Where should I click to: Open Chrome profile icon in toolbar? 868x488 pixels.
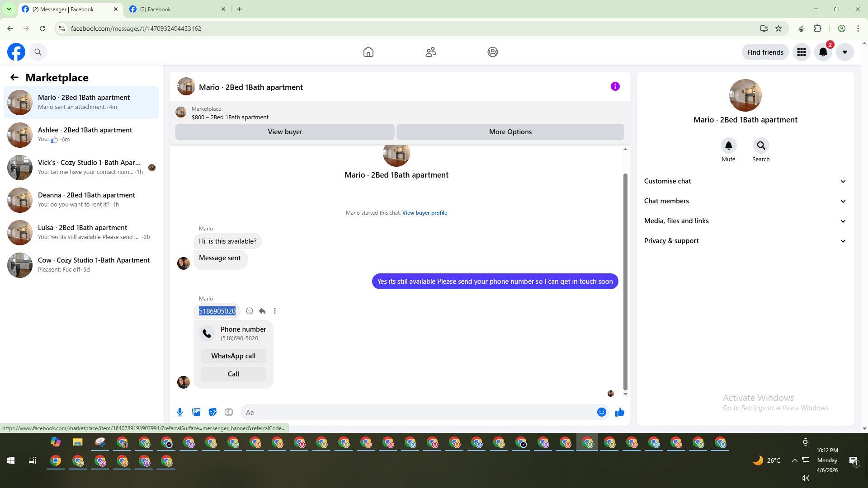click(x=842, y=28)
